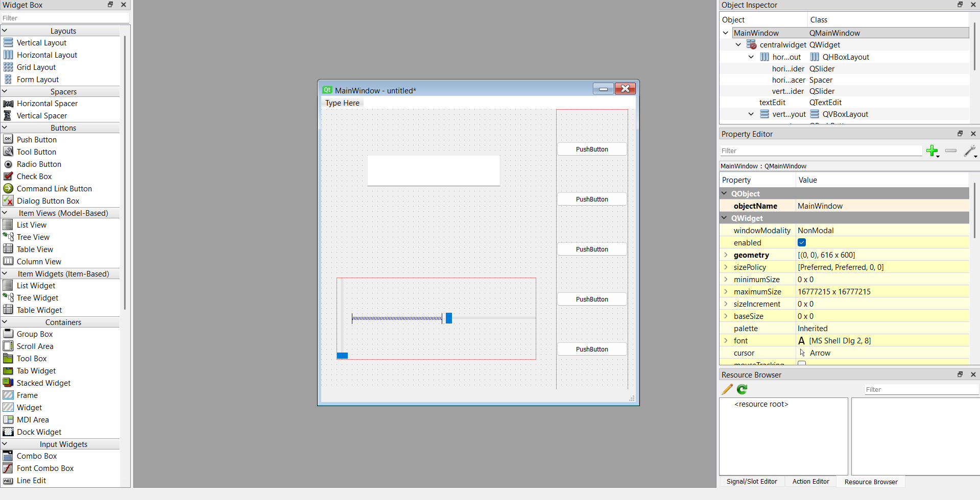Viewport: 980px width, 500px height.
Task: Focus the Resource Browser filter field
Action: coord(921,389)
